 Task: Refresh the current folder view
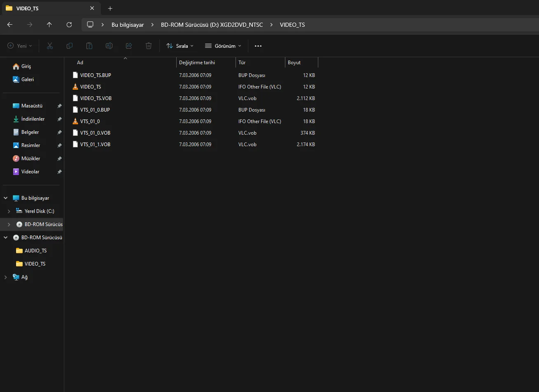pyautogui.click(x=69, y=25)
